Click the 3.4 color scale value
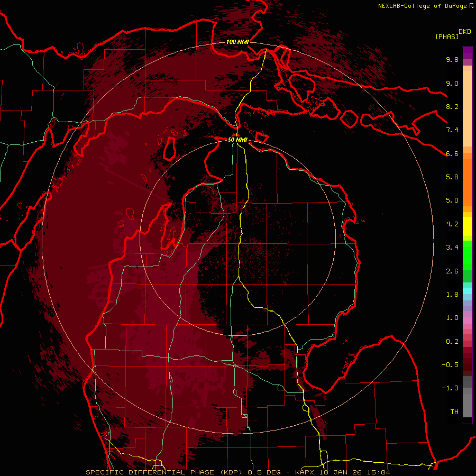 click(x=452, y=248)
